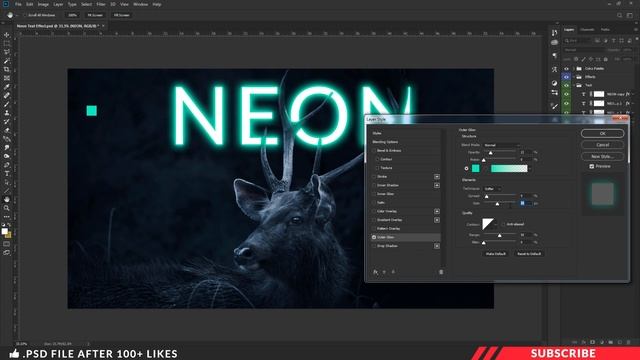Open the Window menu
This screenshot has height=360, width=640.
tap(140, 4)
